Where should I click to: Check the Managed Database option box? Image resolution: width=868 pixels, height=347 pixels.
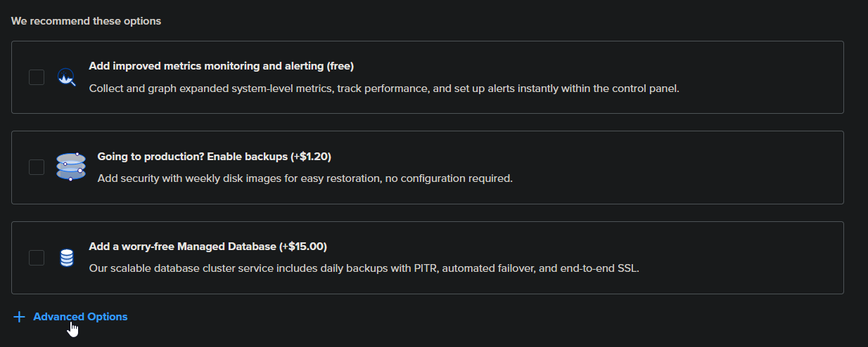[37, 258]
